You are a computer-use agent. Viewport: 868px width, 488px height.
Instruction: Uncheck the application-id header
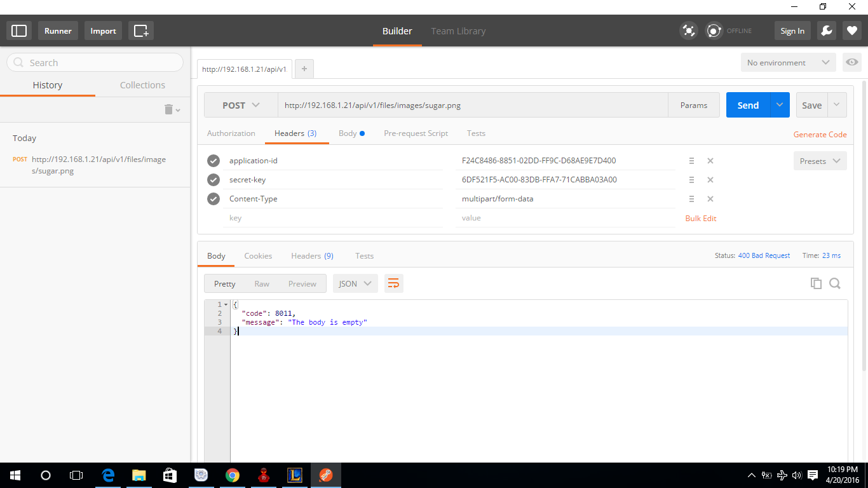[214, 161]
